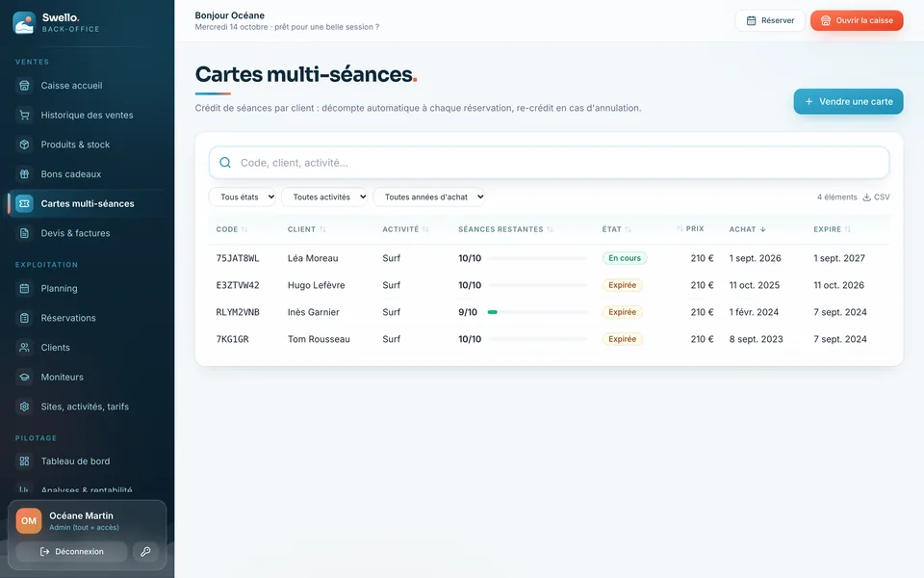Sort the table by Séances restantes
The width and height of the screenshot is (924, 578).
(x=505, y=229)
